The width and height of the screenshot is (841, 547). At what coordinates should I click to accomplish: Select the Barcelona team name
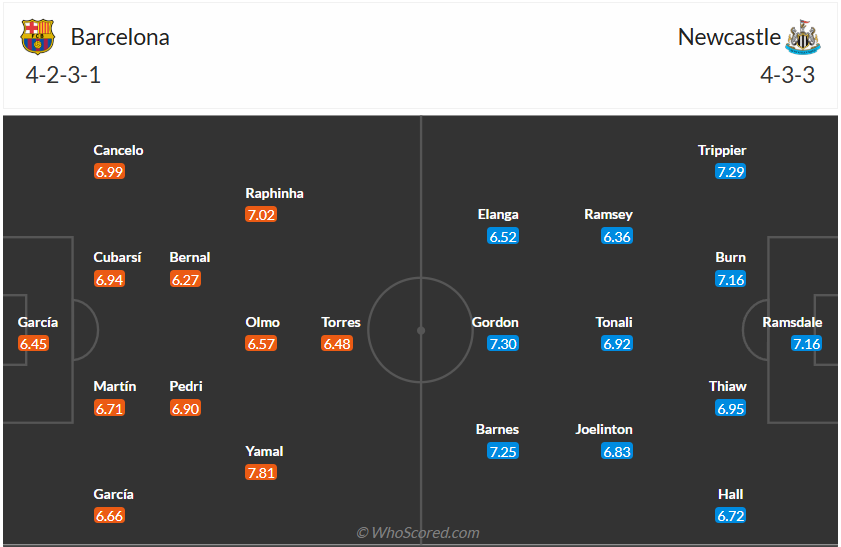pos(120,37)
